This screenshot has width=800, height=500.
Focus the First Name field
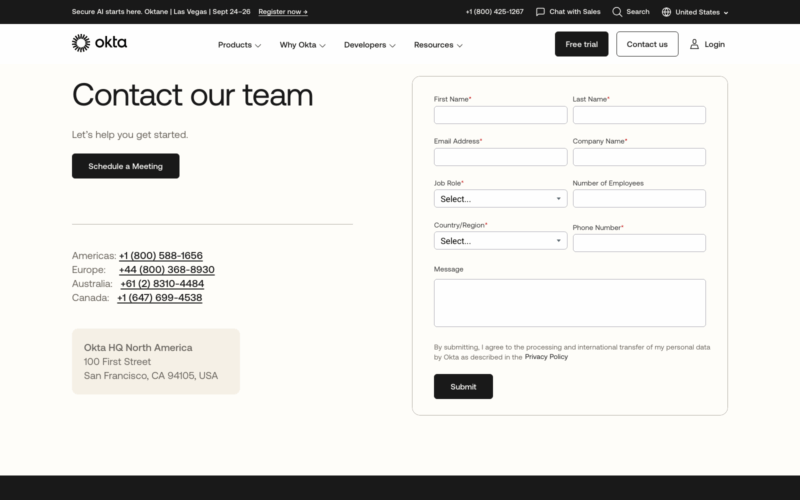(500, 115)
